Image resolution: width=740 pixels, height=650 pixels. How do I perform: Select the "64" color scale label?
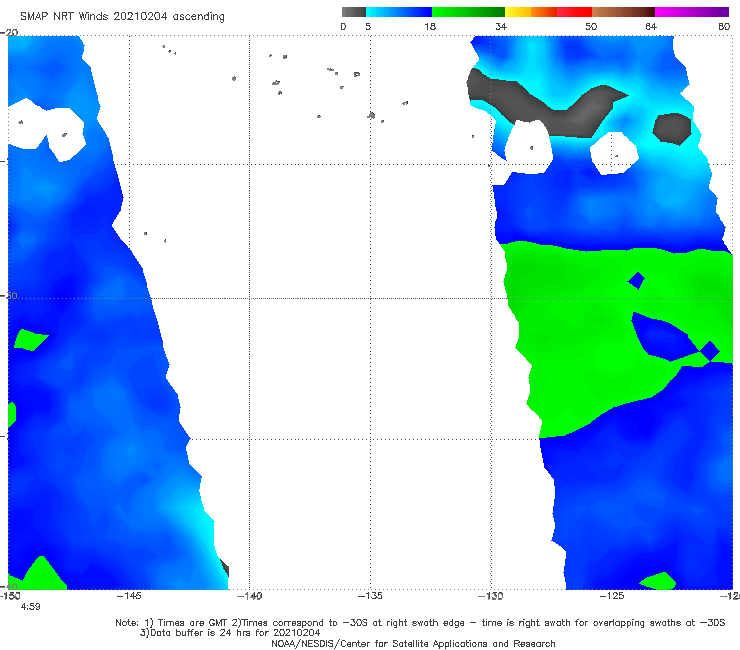tap(651, 27)
